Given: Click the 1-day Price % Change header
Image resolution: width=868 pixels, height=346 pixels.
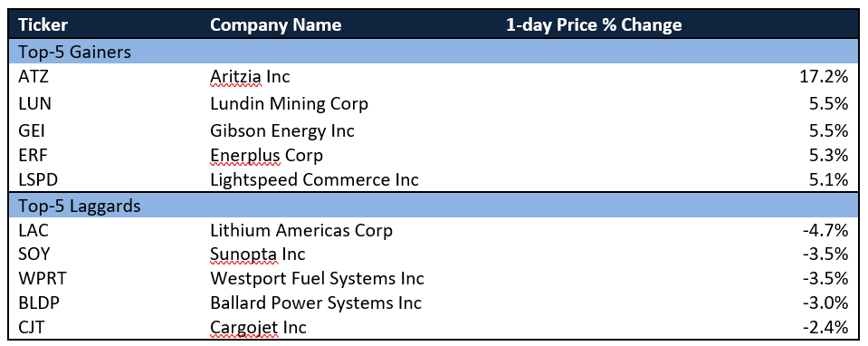Looking at the screenshot, I should (594, 25).
